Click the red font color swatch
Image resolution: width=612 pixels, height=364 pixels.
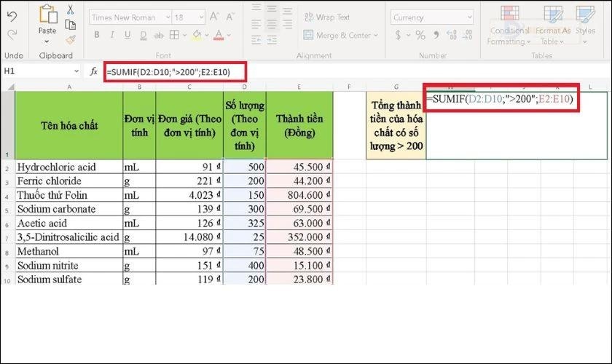pos(219,36)
